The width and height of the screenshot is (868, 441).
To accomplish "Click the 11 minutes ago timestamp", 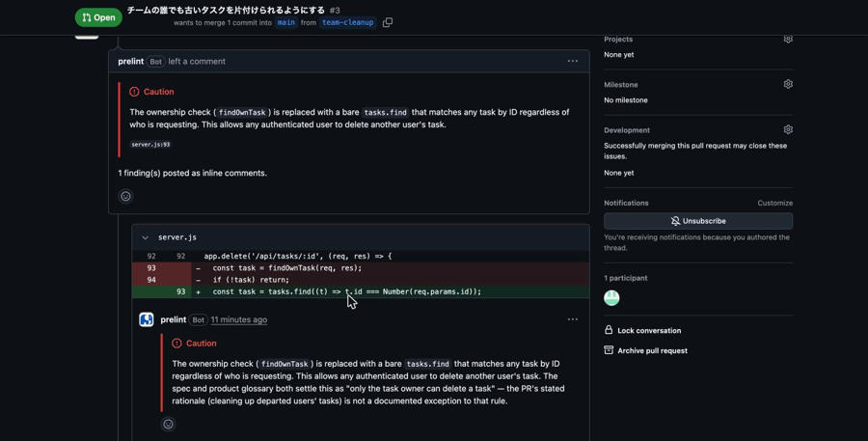I will 238,319.
